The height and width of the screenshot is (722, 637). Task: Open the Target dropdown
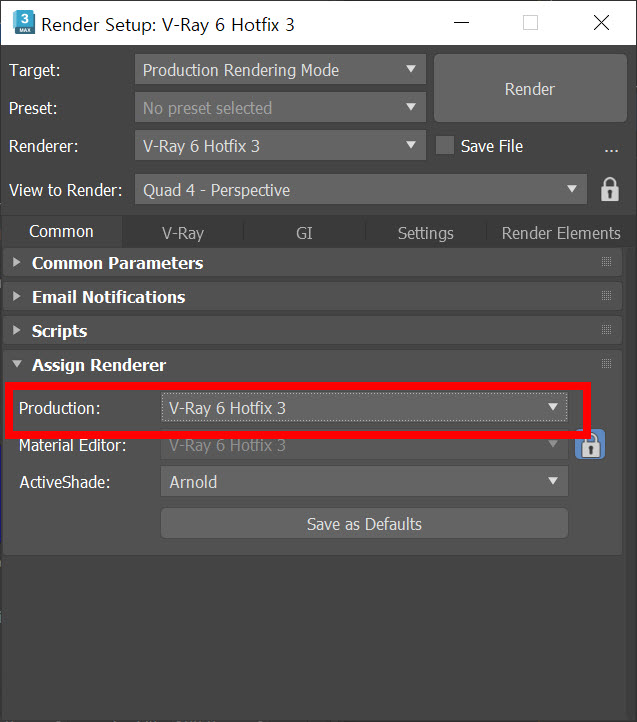(x=280, y=70)
